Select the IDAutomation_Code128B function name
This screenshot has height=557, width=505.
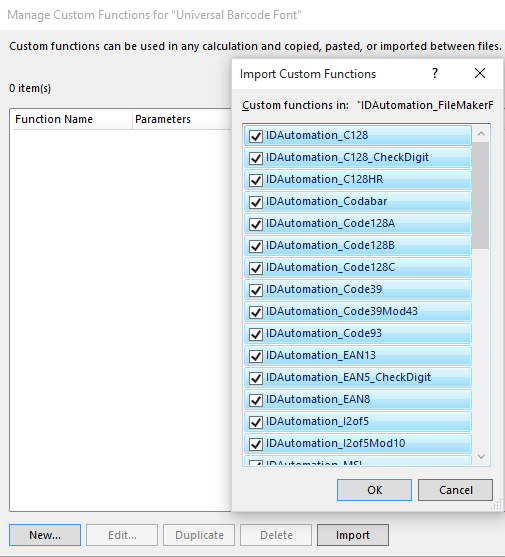pos(330,245)
